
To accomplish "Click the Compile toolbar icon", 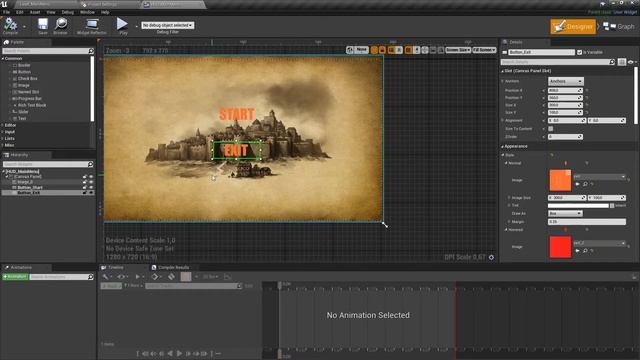I will pyautogui.click(x=10, y=25).
